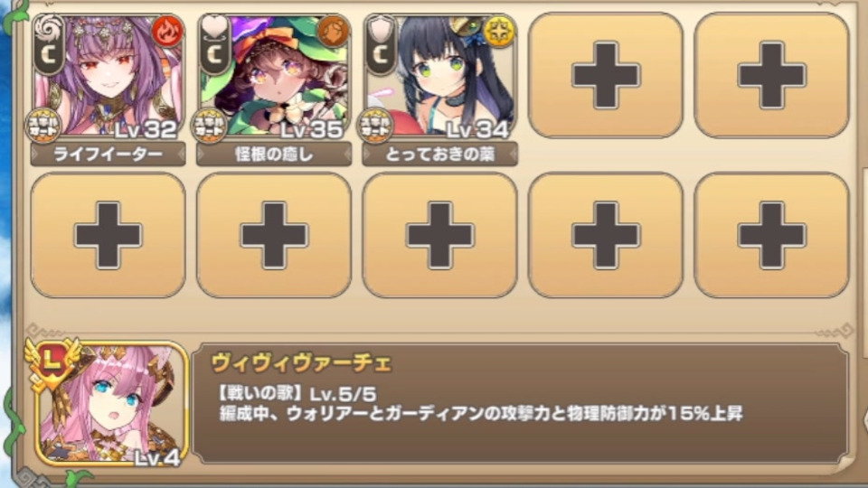Image resolution: width=868 pixels, height=488 pixels.
Task: Click the swirl class badge on first card
Action: pos(49,45)
